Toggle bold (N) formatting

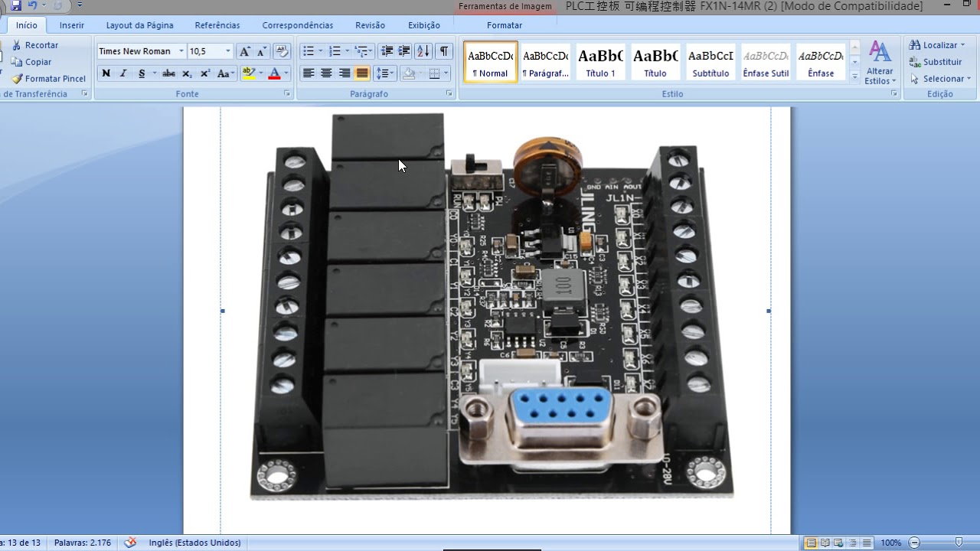[106, 73]
